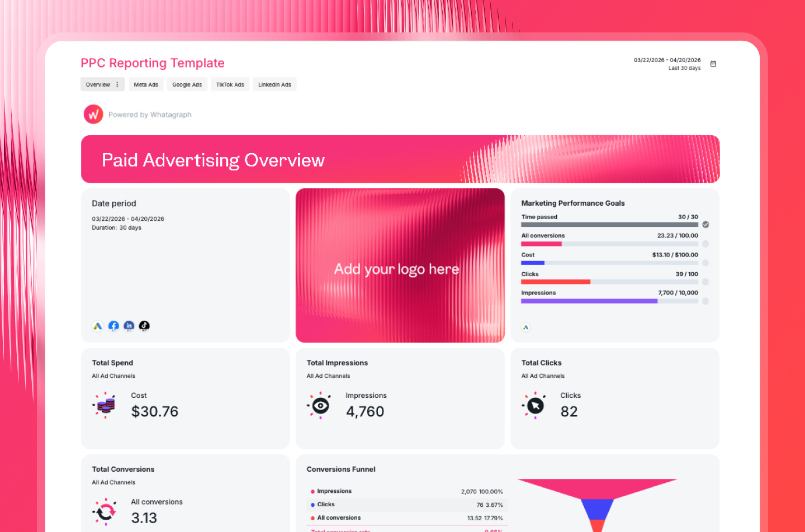
Task: Click the coins icon in Total Spend
Action: (105, 405)
